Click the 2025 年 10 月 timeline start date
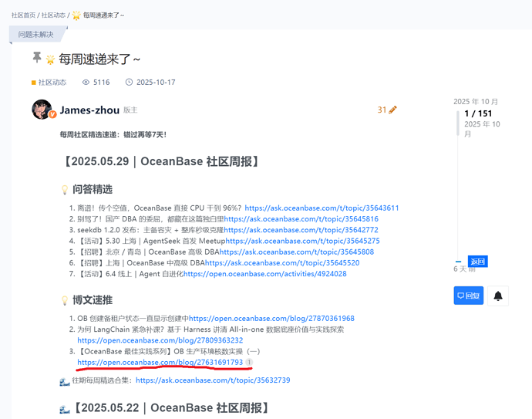 [x=476, y=102]
